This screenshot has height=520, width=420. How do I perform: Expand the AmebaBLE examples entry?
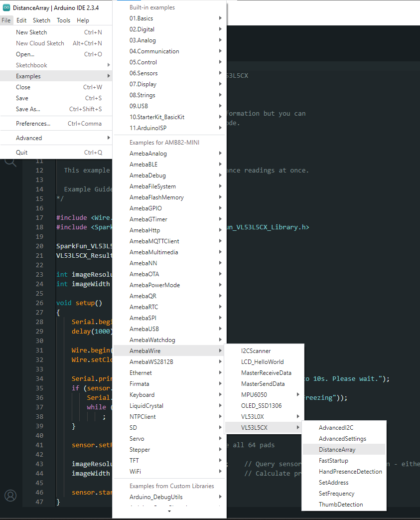(x=144, y=165)
